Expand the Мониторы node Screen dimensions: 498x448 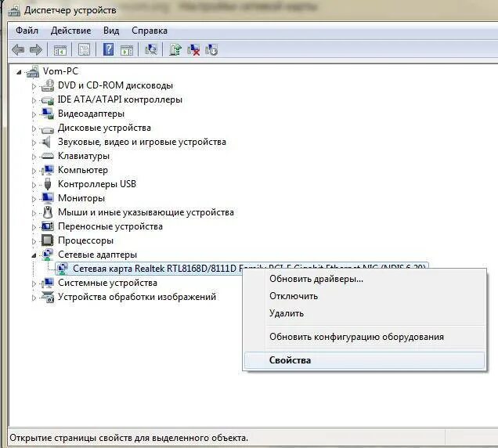(34, 199)
